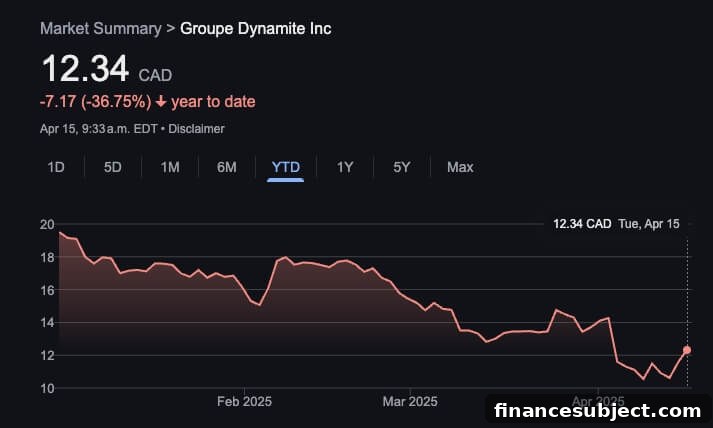Click the 12 y-axis label
The width and height of the screenshot is (713, 428).
[47, 355]
